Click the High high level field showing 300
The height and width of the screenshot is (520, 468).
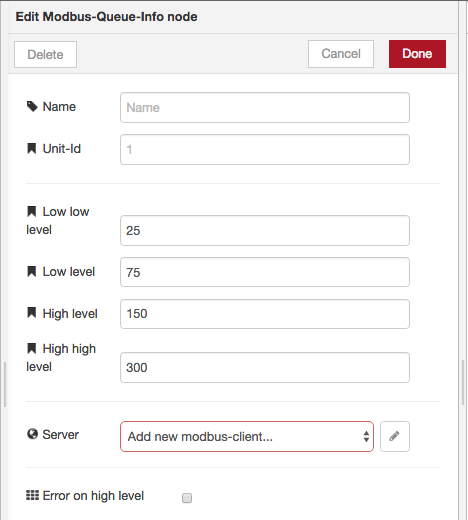click(x=265, y=367)
